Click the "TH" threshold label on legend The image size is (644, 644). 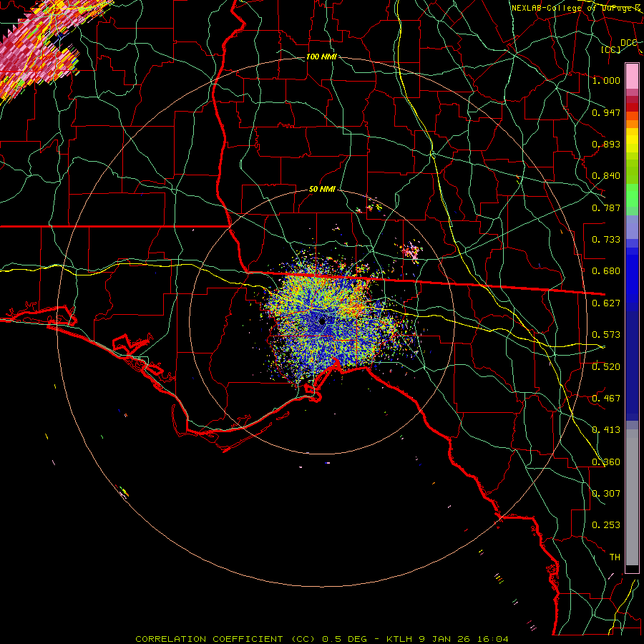point(615,557)
